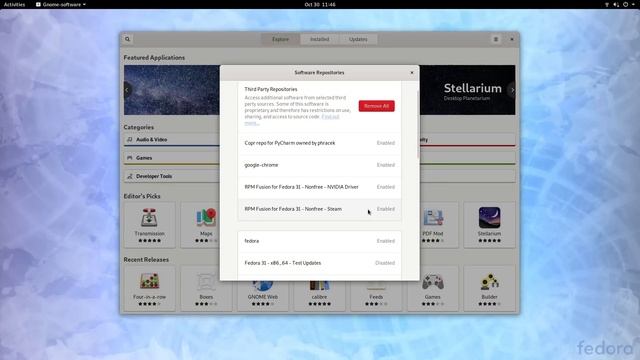Image resolution: width=640 pixels, height=360 pixels.
Task: Open the Games category
Action: pos(171,158)
